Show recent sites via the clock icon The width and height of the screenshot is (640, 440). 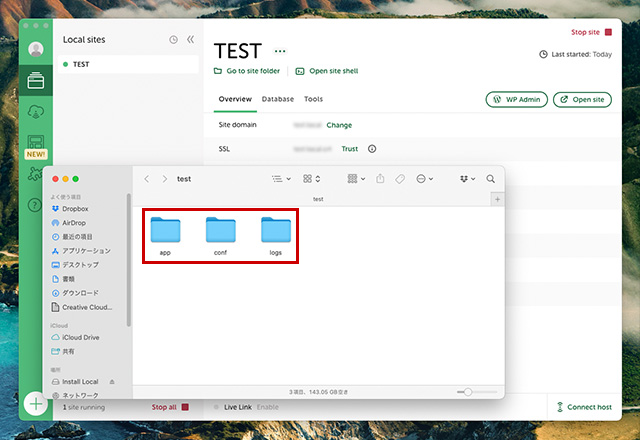(173, 40)
